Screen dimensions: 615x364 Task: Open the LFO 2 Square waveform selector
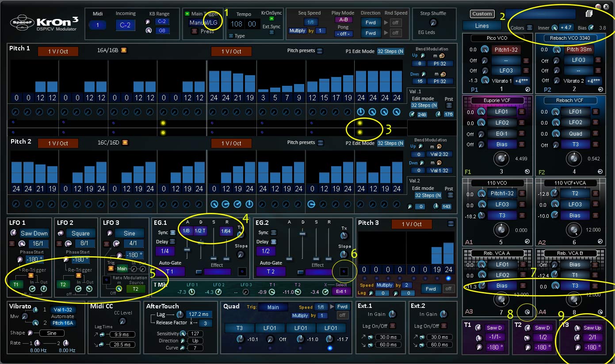(80, 233)
